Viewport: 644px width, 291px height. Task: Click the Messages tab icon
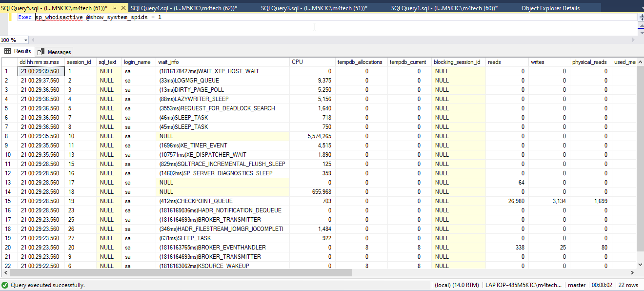point(41,52)
